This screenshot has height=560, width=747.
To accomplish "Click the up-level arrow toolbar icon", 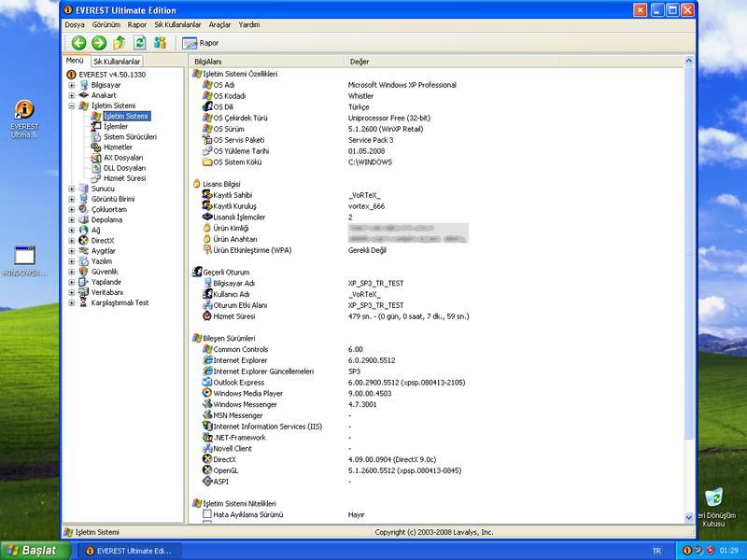I will pos(120,43).
